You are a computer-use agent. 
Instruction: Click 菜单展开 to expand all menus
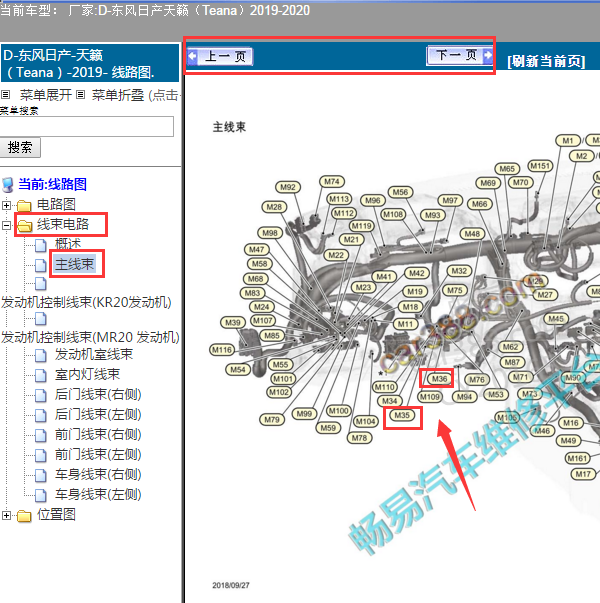click(x=45, y=95)
